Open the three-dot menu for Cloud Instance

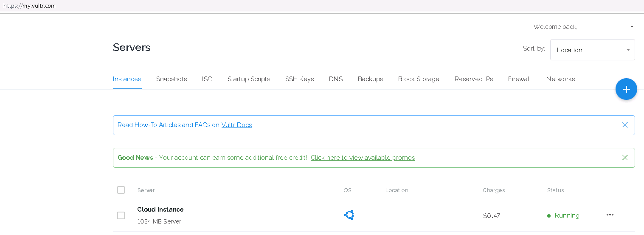(x=610, y=215)
